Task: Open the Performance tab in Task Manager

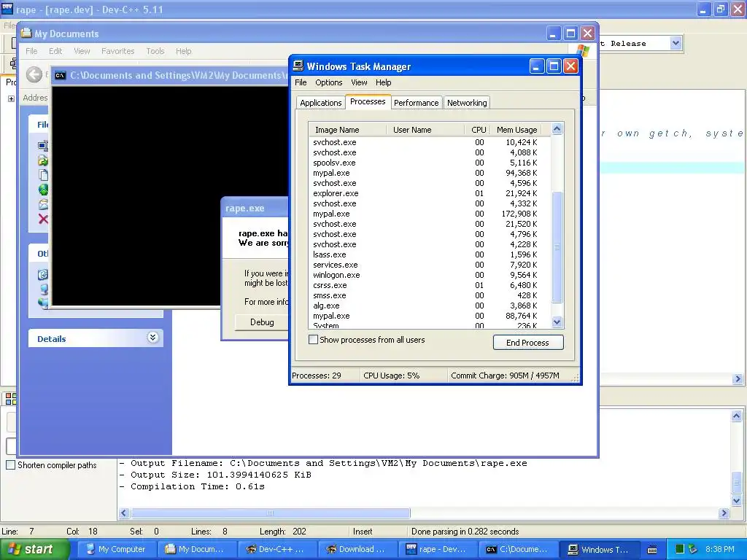Action: coord(416,103)
